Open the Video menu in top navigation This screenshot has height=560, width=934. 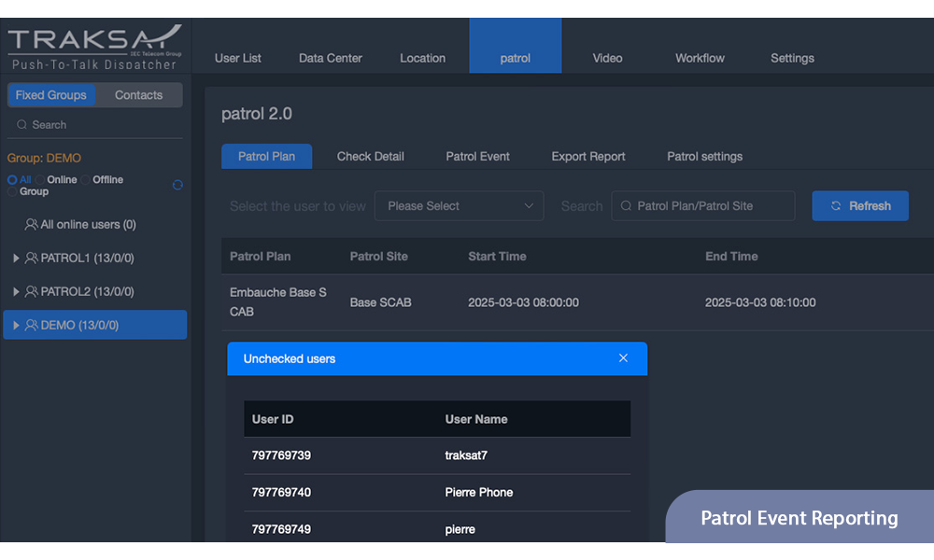click(607, 58)
